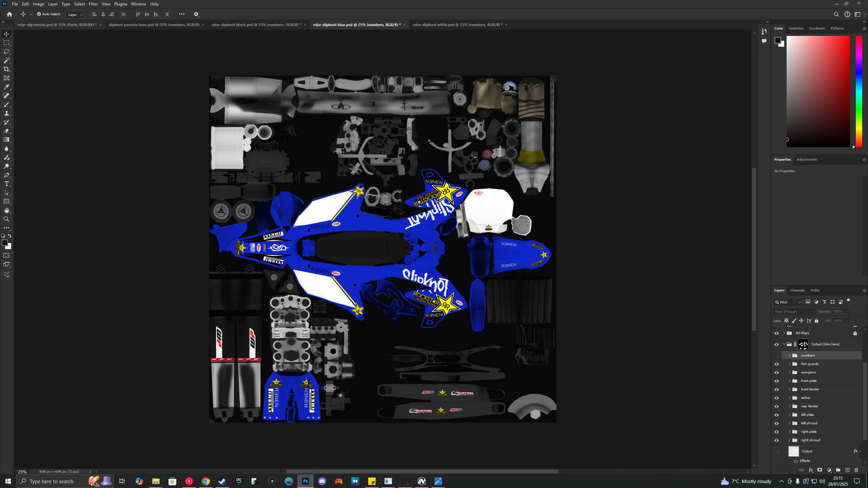The image size is (868, 488).
Task: Select the Rectangular Marquee tool
Action: click(x=7, y=43)
